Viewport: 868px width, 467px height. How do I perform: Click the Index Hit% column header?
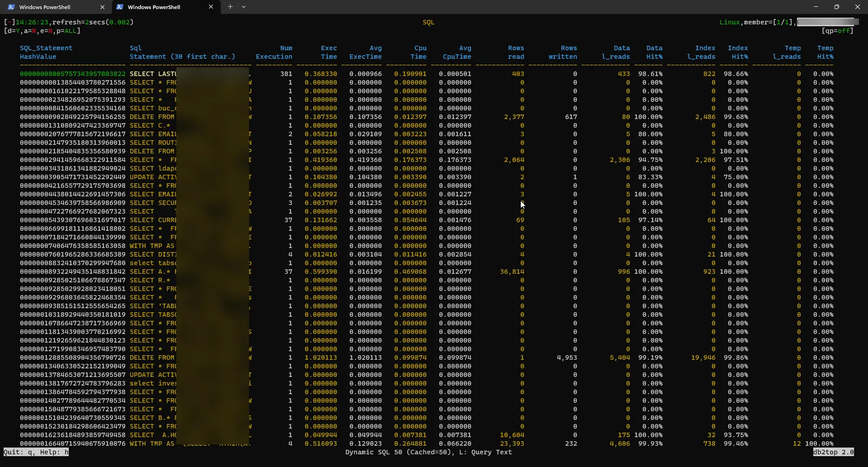(x=738, y=52)
